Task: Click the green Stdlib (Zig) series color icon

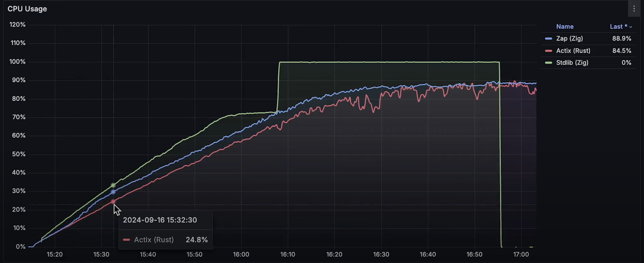Action: [x=549, y=63]
